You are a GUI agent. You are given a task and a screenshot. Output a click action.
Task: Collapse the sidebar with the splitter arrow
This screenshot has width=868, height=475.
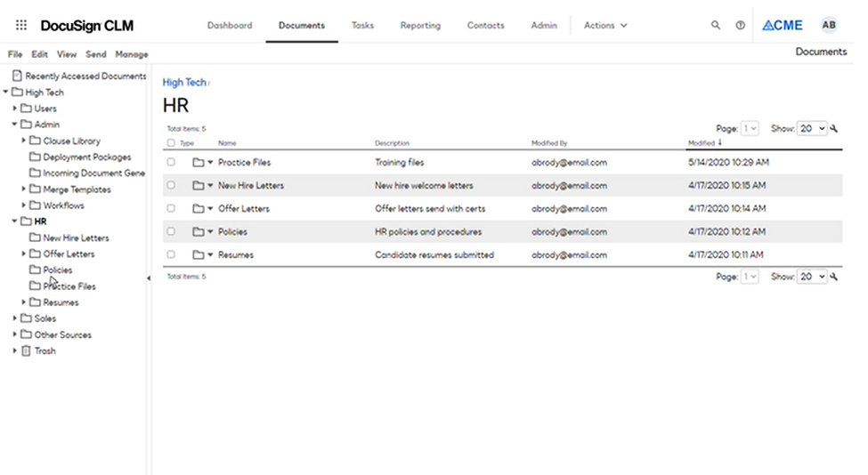pyautogui.click(x=149, y=278)
